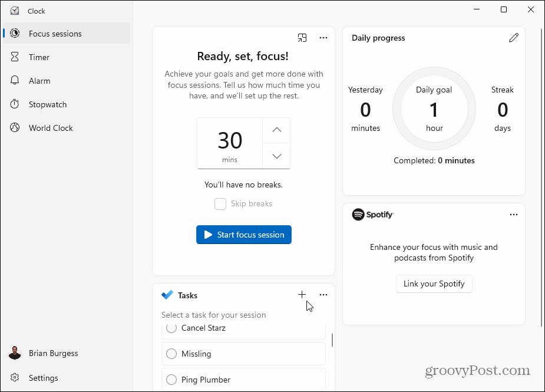Switch to World Clock view

51,127
